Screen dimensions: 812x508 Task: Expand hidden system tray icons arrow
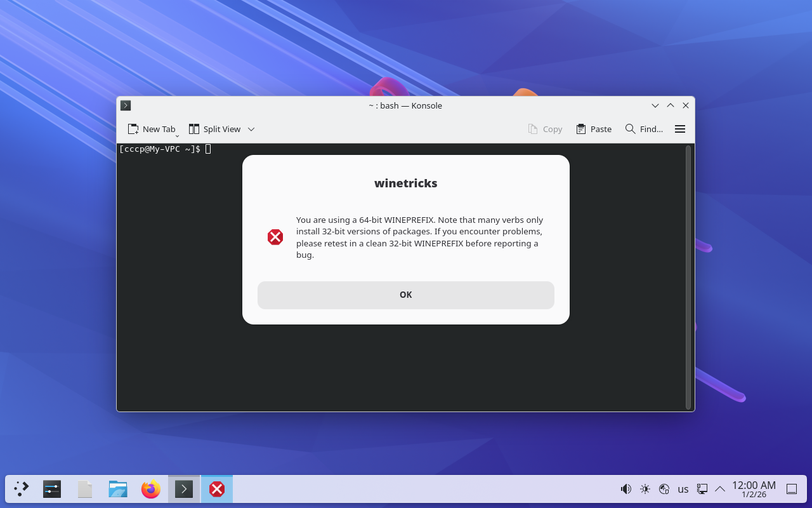(720, 489)
